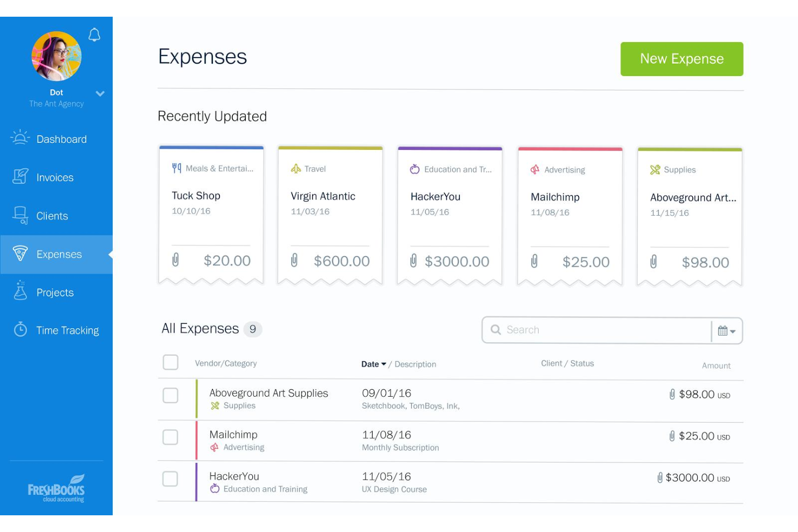
Task: Click the paperclip on the Virgin Atlantic card
Action: [x=294, y=260]
